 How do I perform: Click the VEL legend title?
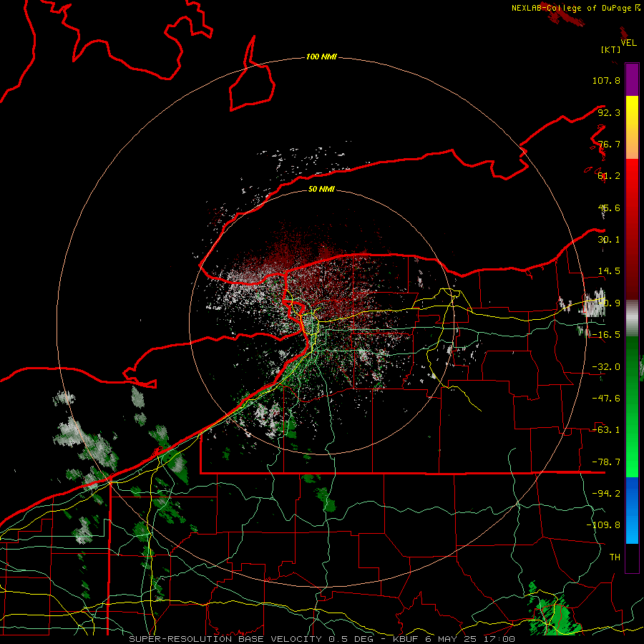628,43
